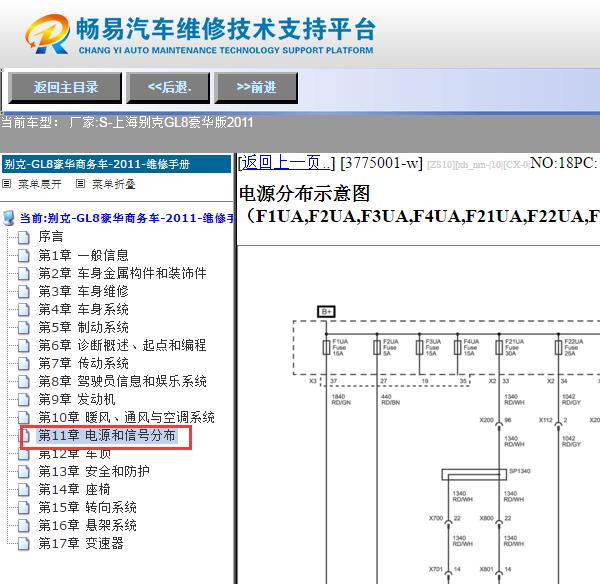This screenshot has height=584, width=600.
Task: Open 第3章 车身维修
Action: (x=83, y=291)
